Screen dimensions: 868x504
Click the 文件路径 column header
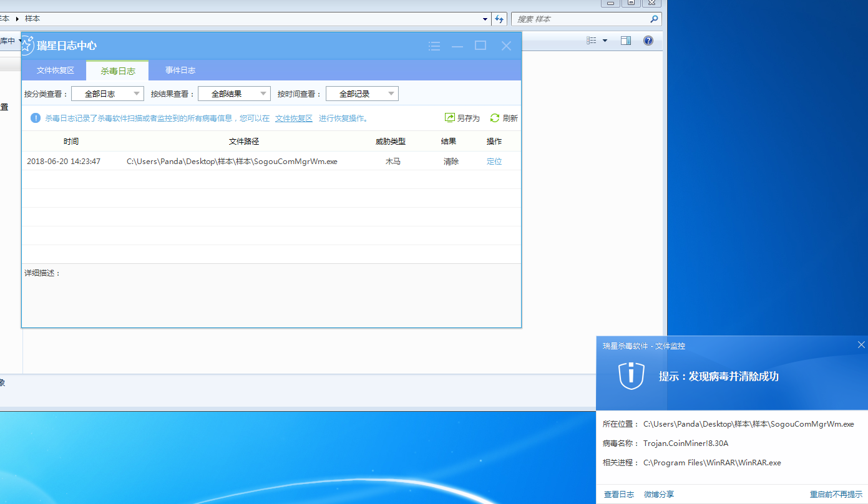pos(244,142)
